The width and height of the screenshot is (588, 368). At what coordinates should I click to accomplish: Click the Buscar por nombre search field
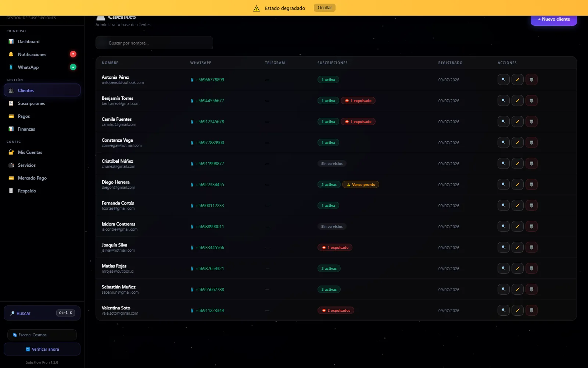(x=154, y=43)
